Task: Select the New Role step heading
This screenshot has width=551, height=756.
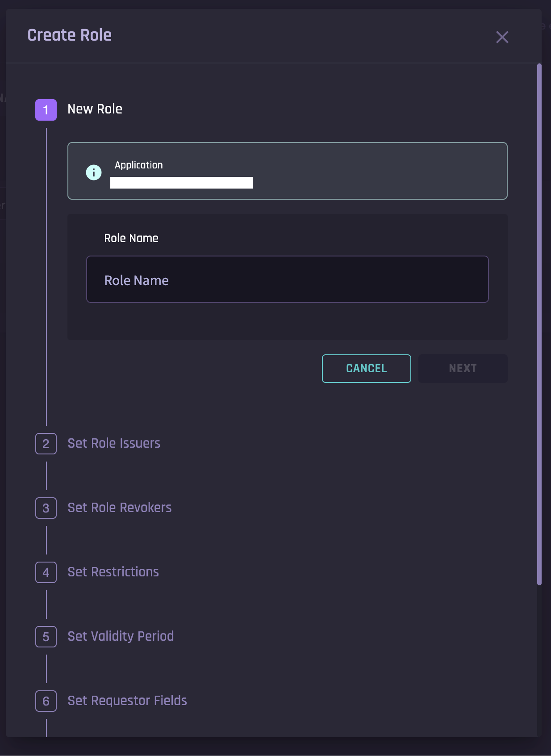Action: pyautogui.click(x=95, y=109)
